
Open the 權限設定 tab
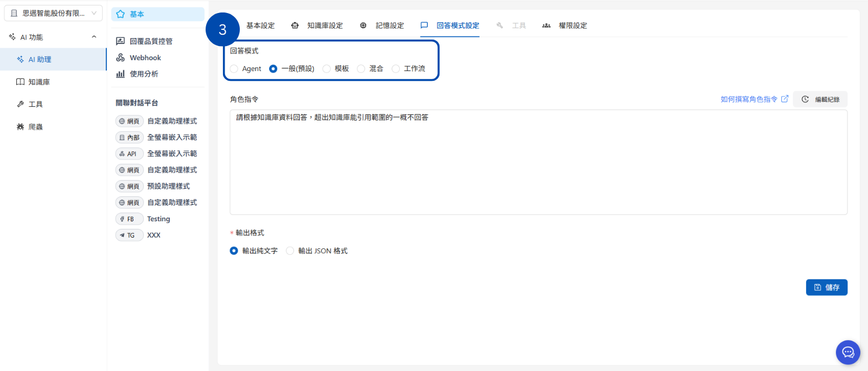pos(572,25)
